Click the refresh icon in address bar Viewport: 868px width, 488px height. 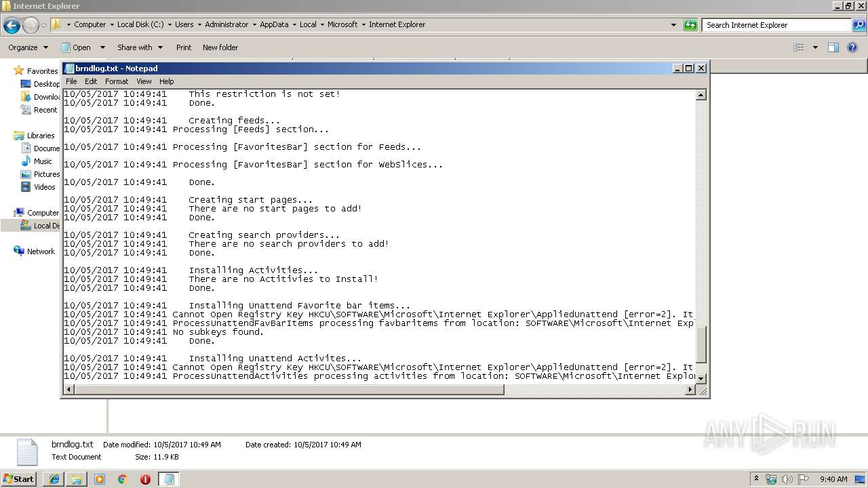(x=690, y=25)
